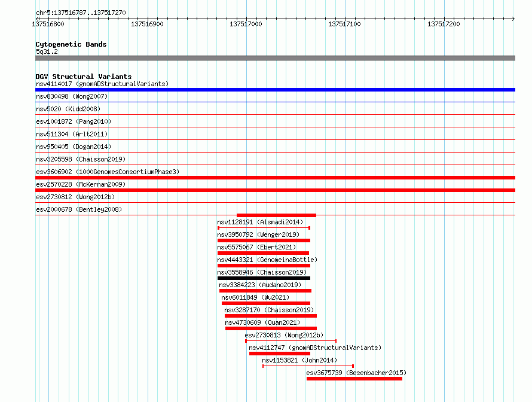Open variant esv2000678 (Bentley2008)

pyautogui.click(x=79, y=209)
